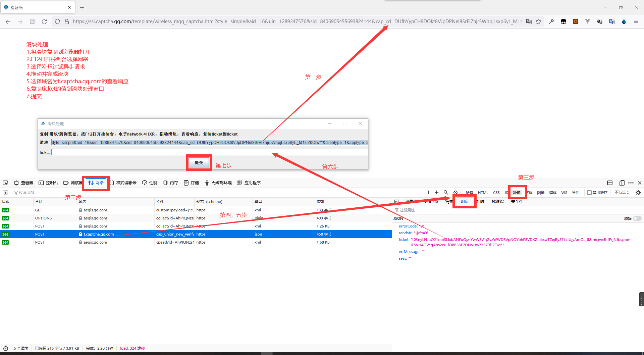Open devtools customize three-dot menu
644x355 pixels.
[631, 183]
